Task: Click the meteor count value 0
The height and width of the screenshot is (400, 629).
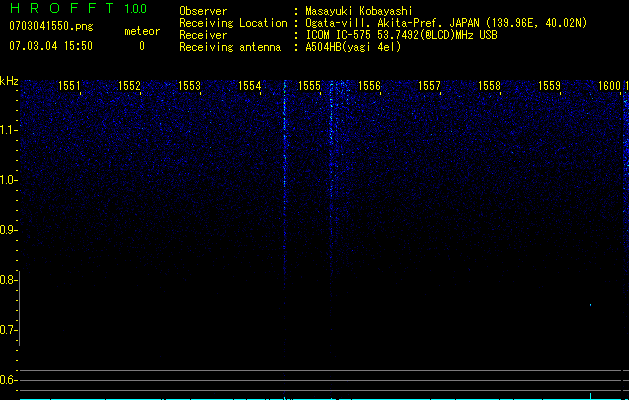Action: (x=142, y=46)
